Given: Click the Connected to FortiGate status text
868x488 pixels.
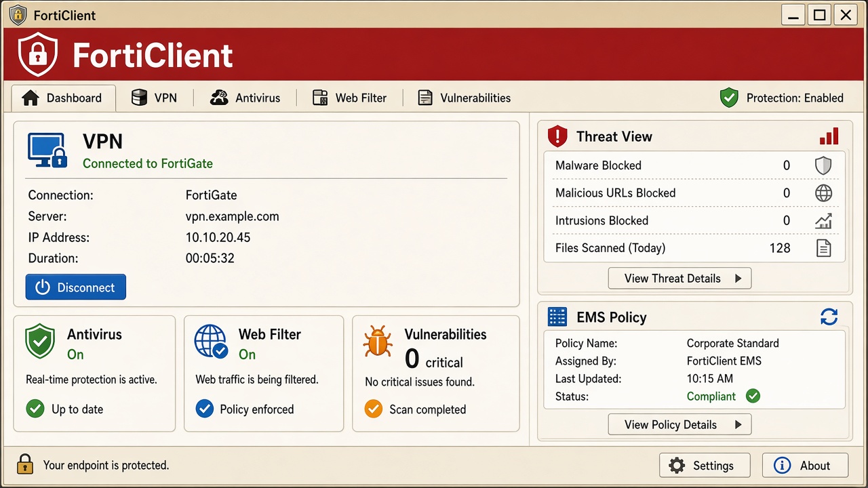Looking at the screenshot, I should 148,163.
